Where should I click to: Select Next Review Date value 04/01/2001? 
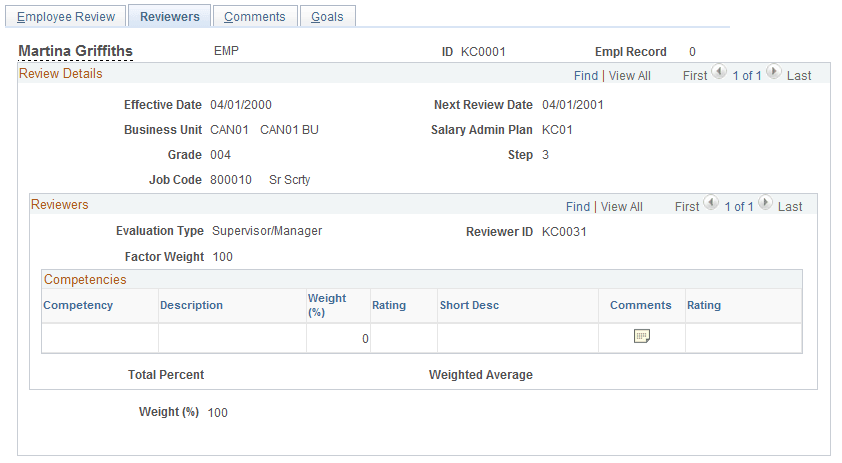(x=572, y=105)
